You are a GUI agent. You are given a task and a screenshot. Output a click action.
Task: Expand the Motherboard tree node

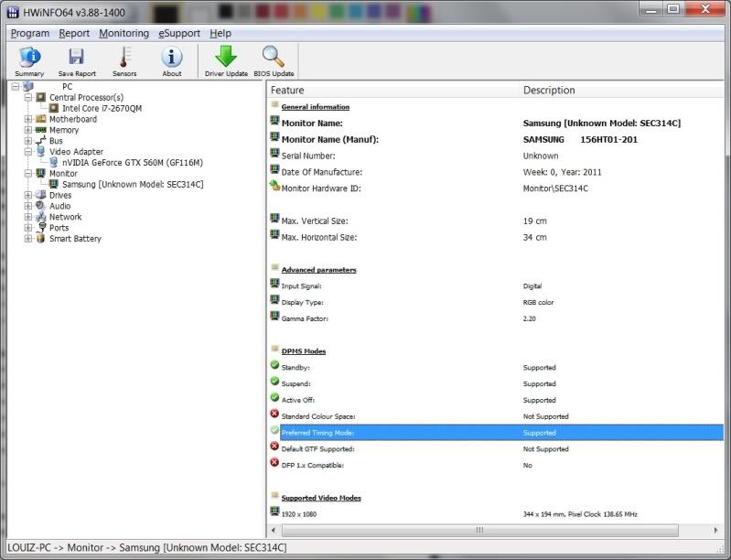click(28, 119)
